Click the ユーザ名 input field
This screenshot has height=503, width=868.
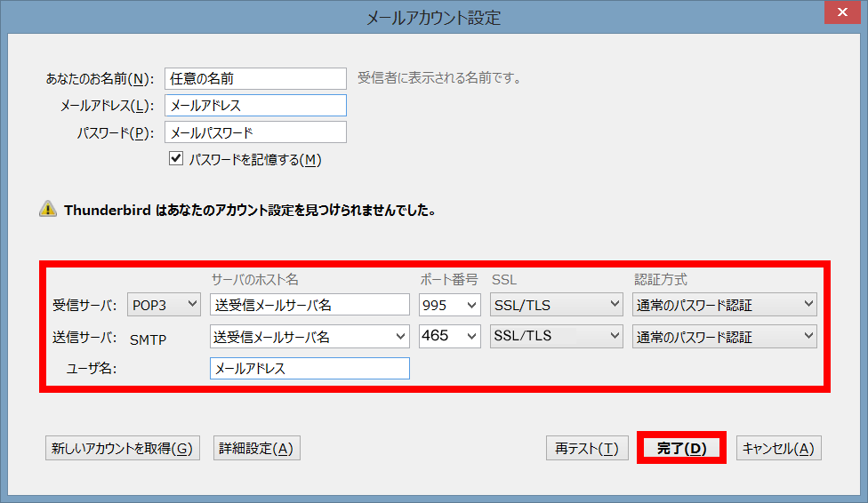pyautogui.click(x=309, y=368)
